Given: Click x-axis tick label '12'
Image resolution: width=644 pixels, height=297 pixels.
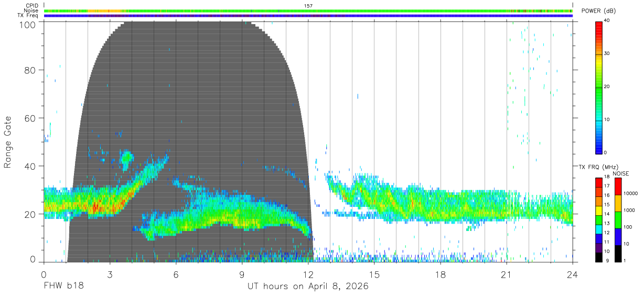Looking at the screenshot, I should pyautogui.click(x=308, y=274).
